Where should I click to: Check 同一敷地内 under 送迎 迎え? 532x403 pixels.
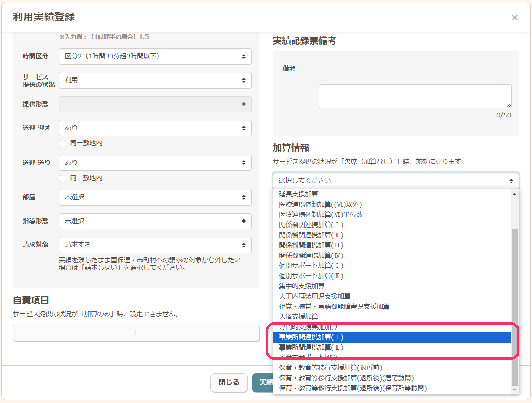coord(63,143)
